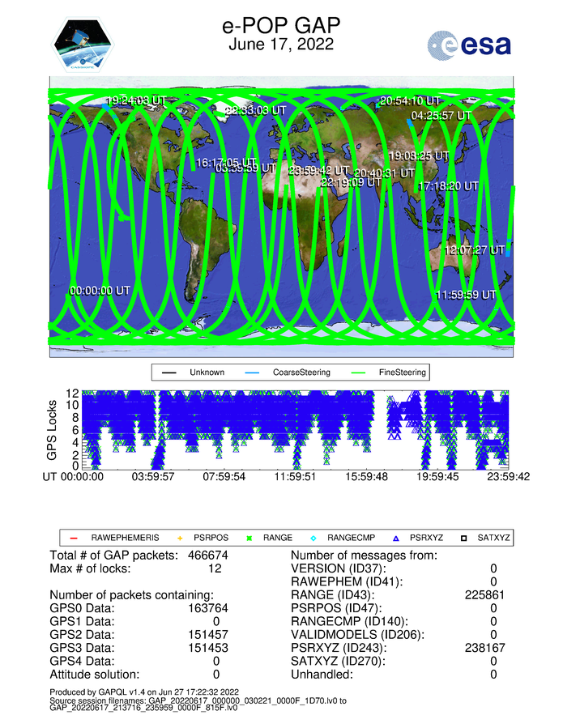Click the 04:25:57 UT map label
The width and height of the screenshot is (563, 728).
coord(441,116)
